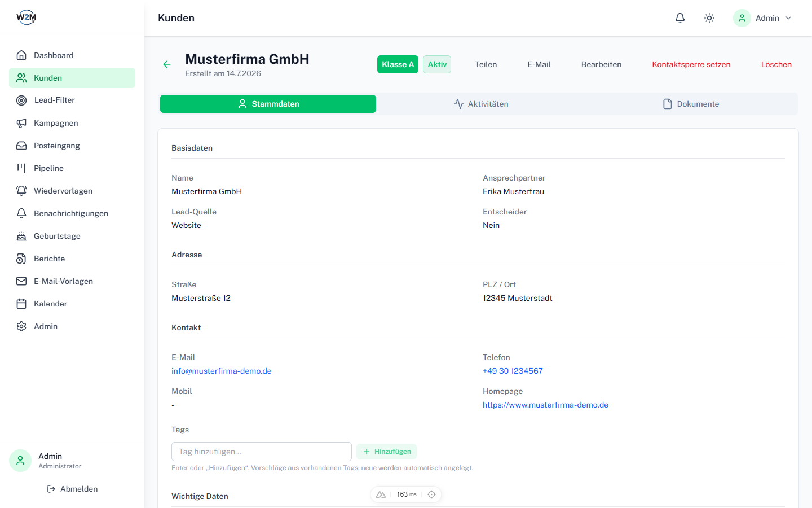Screen dimensions: 812x508
Task: Click the Website lead source value
Action: [x=186, y=225]
